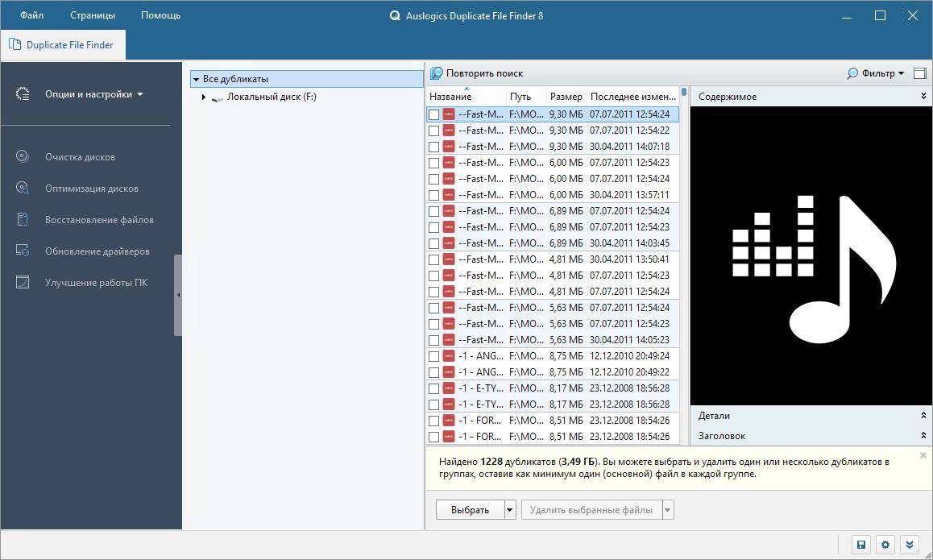Check the file dated 30.04.2011 13:50:41
Image resolution: width=933 pixels, height=560 pixels.
coord(433,259)
